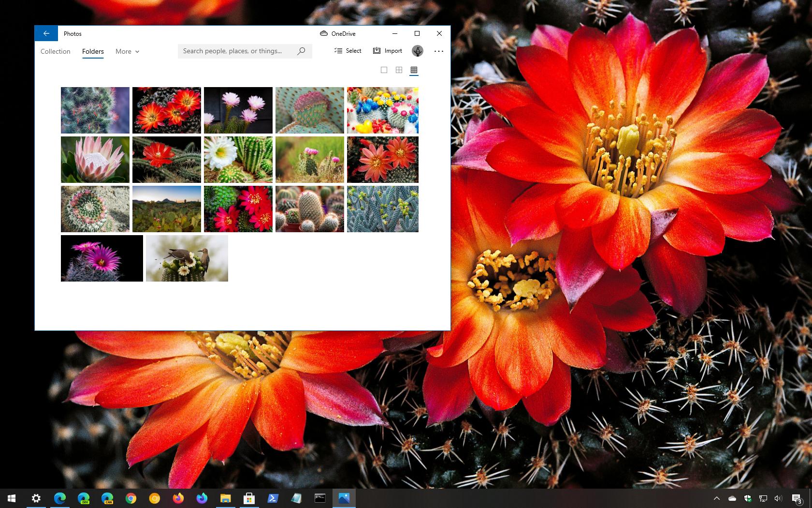Switch to medium grid view layout
The width and height of the screenshot is (812, 508).
[399, 70]
